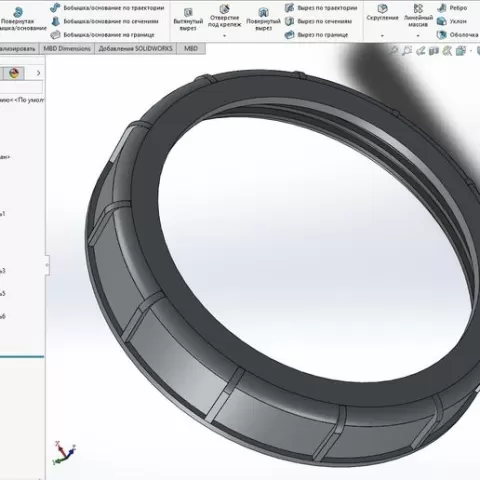The height and width of the screenshot is (480, 480).
Task: Select the Повернутый вырез revolved cut tool
Action: click(263, 19)
